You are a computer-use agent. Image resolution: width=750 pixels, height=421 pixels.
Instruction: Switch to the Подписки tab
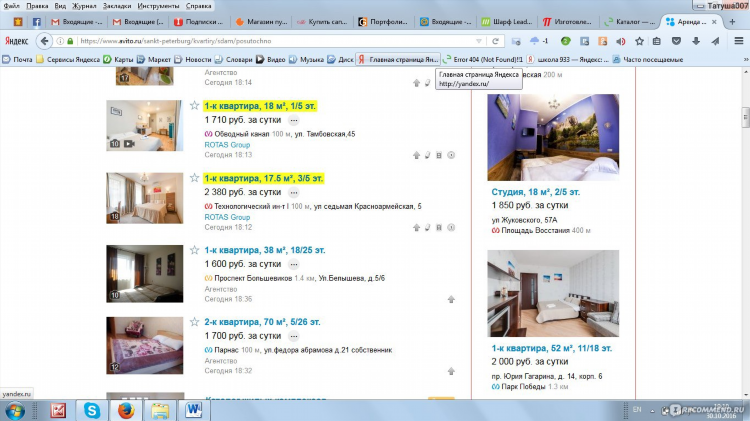(200, 22)
